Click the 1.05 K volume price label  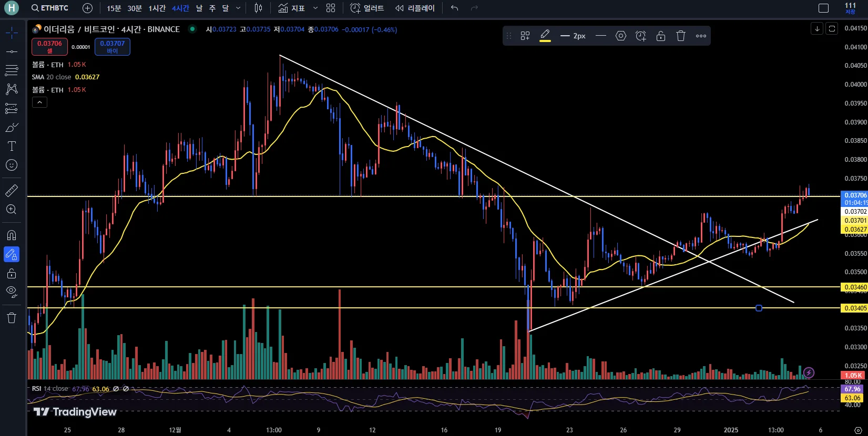coord(854,376)
